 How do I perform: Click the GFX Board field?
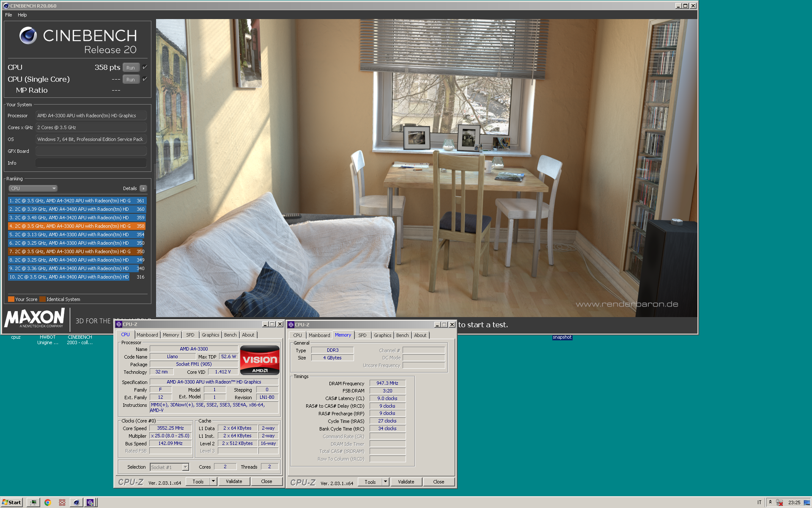tap(91, 151)
